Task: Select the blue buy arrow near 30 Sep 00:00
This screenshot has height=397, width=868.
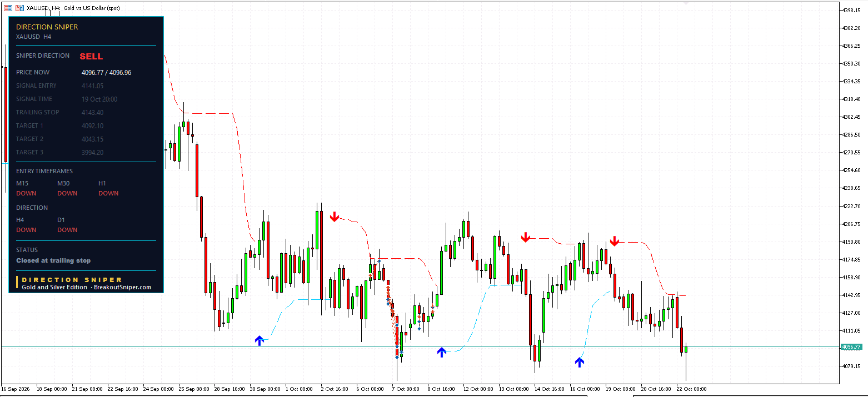Action: [259, 340]
